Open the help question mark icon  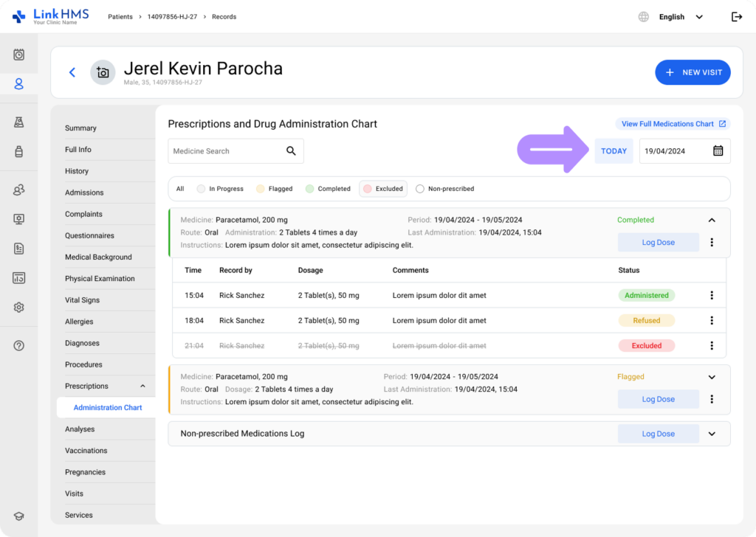coord(19,345)
